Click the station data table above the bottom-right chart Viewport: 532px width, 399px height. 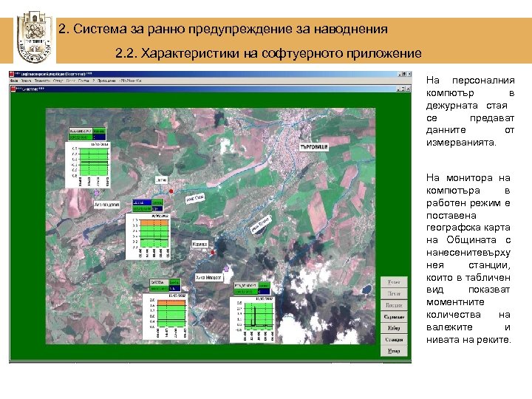coord(252,288)
